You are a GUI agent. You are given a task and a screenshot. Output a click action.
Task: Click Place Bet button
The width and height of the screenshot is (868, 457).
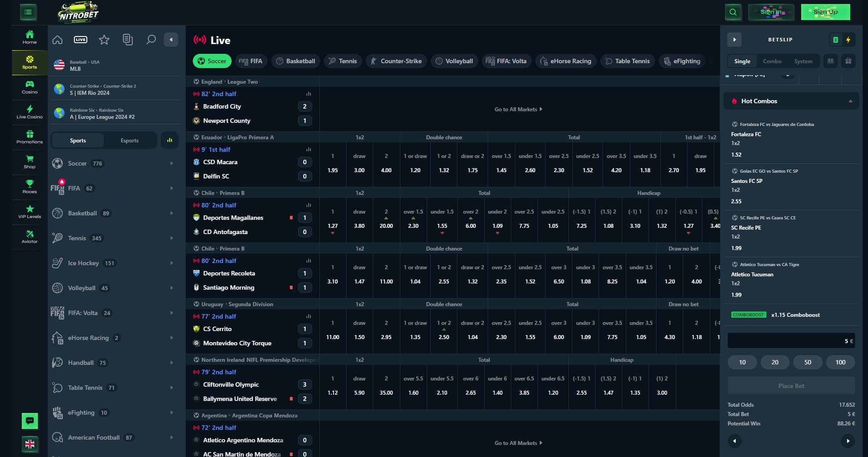(x=791, y=386)
